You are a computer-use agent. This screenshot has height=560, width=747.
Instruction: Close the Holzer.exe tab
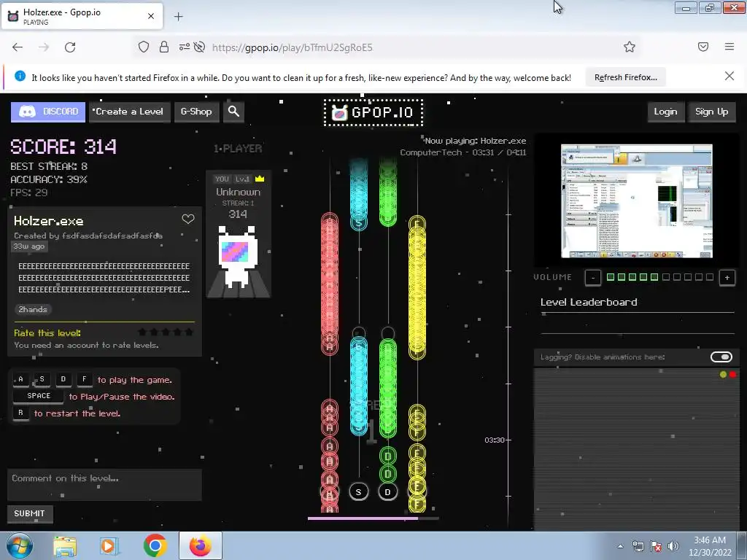point(151,16)
